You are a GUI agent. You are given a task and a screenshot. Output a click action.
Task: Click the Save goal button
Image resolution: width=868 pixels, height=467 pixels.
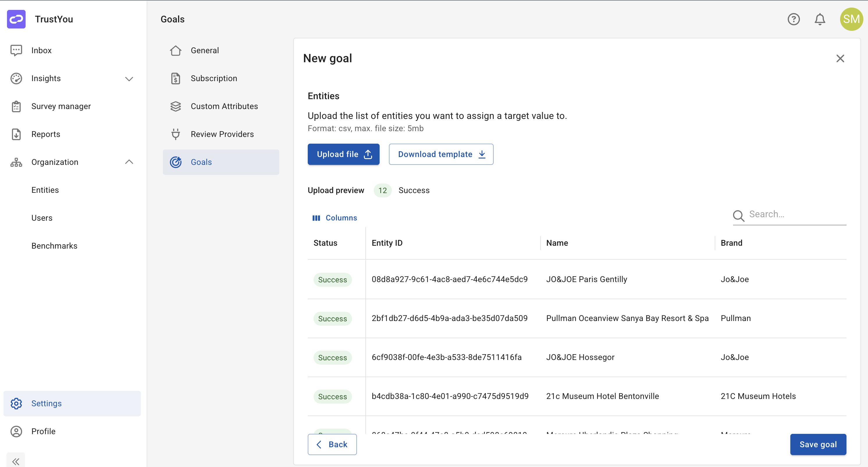pos(818,444)
